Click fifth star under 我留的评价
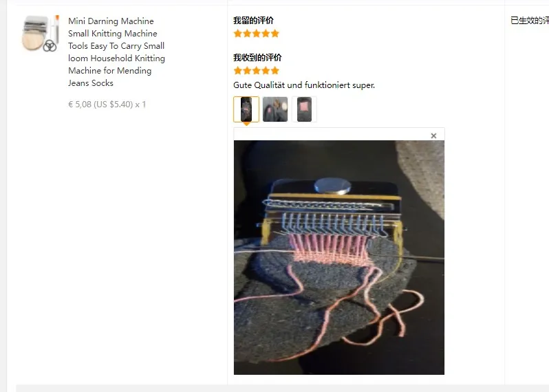Image resolution: width=549 pixels, height=392 pixels. [x=275, y=34]
